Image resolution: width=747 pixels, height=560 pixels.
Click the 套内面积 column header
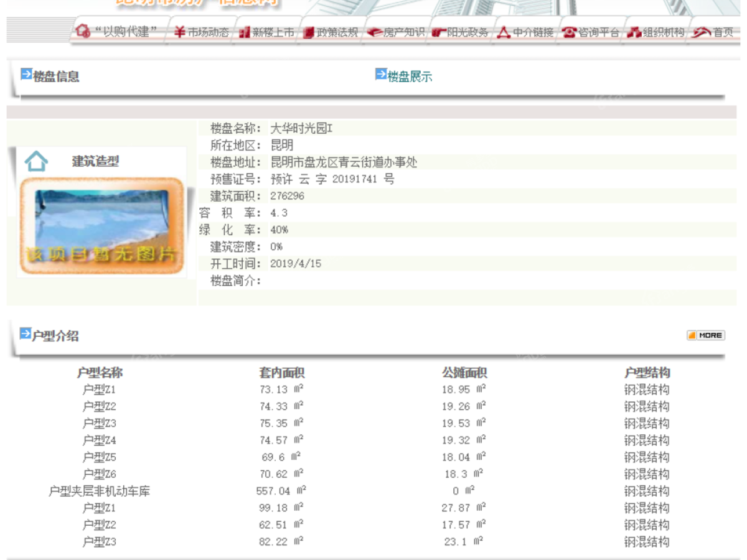281,373
